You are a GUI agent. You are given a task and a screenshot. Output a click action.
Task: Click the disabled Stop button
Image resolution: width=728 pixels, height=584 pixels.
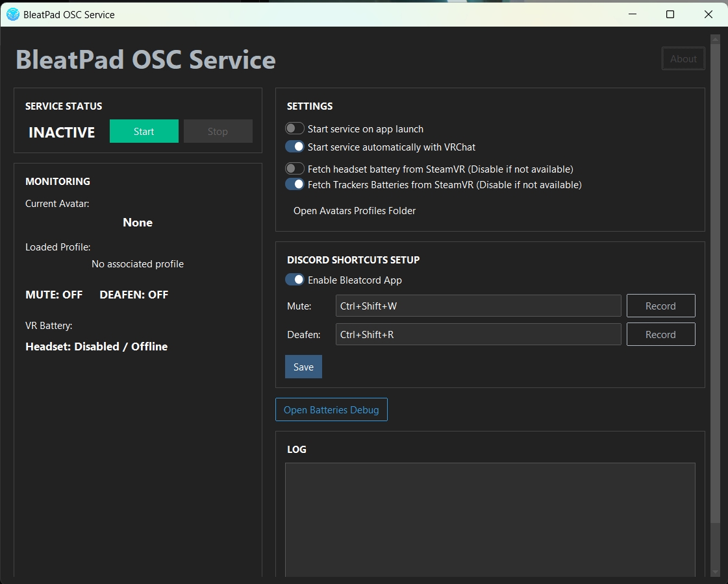[218, 131]
